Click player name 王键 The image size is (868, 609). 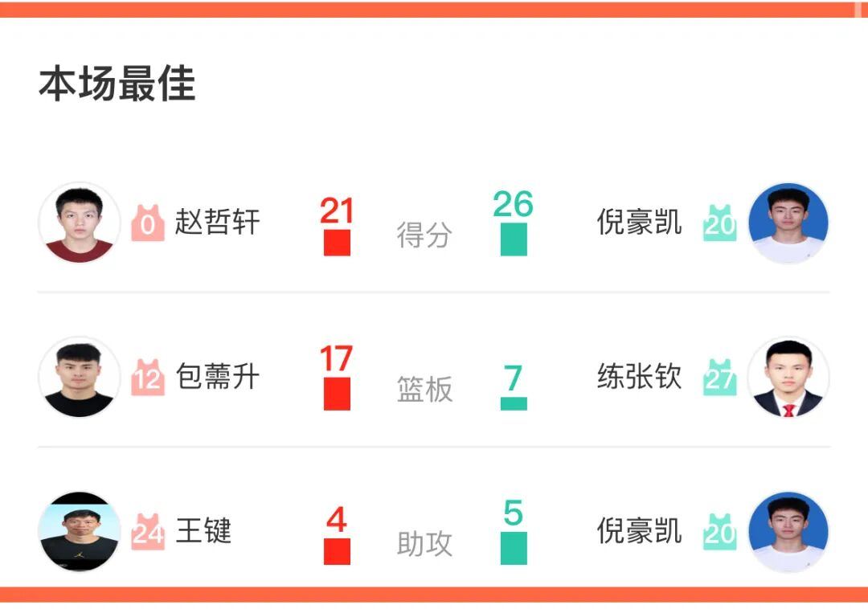(x=204, y=531)
